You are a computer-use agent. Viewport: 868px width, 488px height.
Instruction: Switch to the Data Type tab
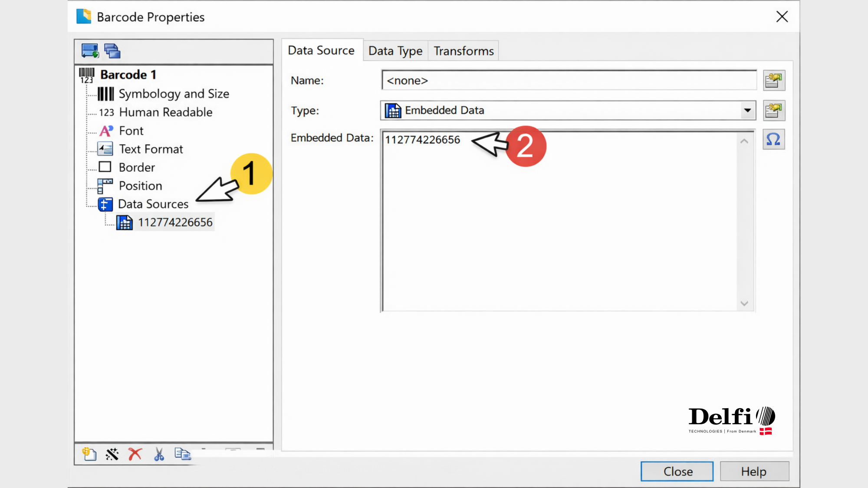(x=395, y=51)
